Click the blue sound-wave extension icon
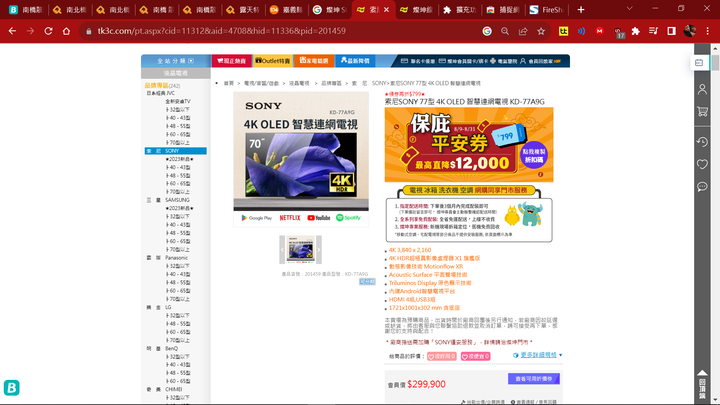 (x=581, y=31)
